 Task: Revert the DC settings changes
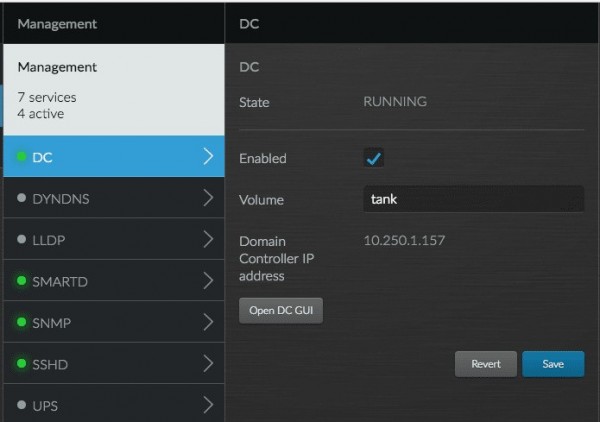click(486, 364)
